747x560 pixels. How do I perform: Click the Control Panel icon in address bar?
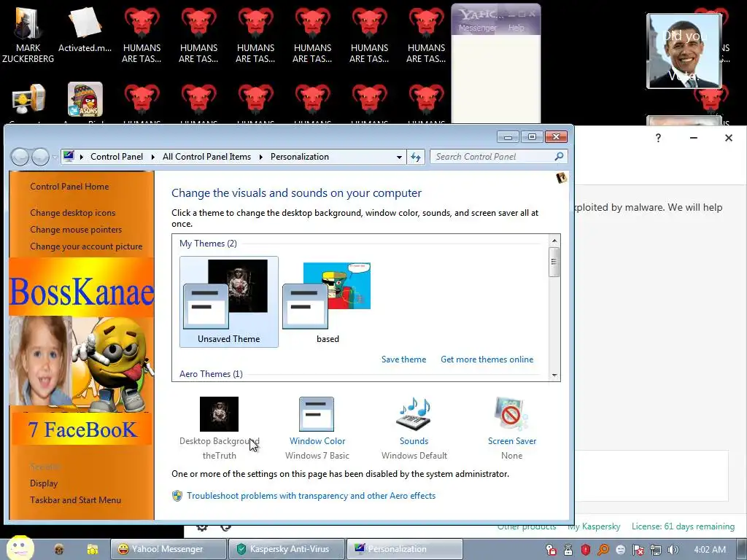tap(69, 156)
